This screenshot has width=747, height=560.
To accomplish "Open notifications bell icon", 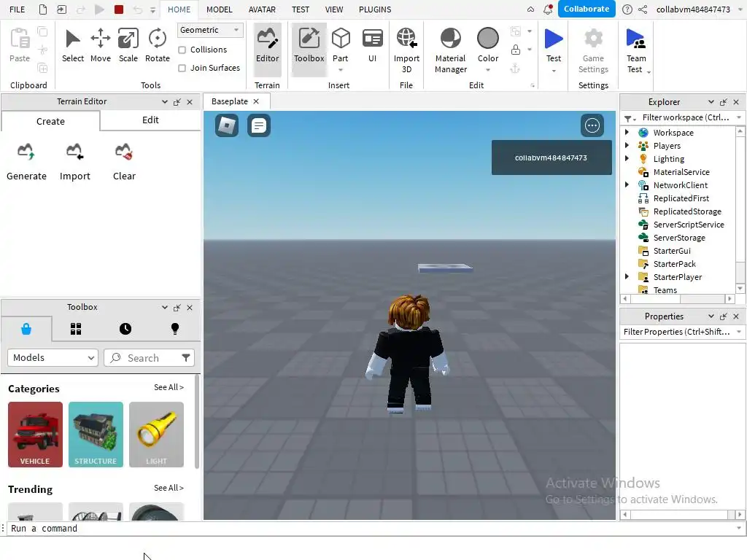I will [x=548, y=9].
